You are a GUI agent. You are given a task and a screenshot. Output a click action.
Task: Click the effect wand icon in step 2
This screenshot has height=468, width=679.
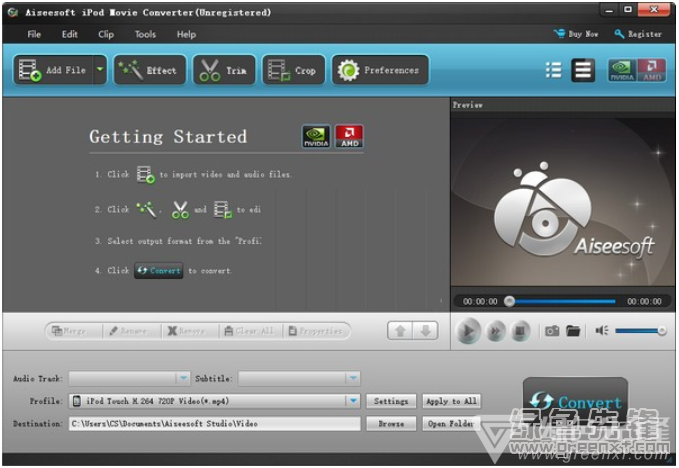click(x=146, y=210)
